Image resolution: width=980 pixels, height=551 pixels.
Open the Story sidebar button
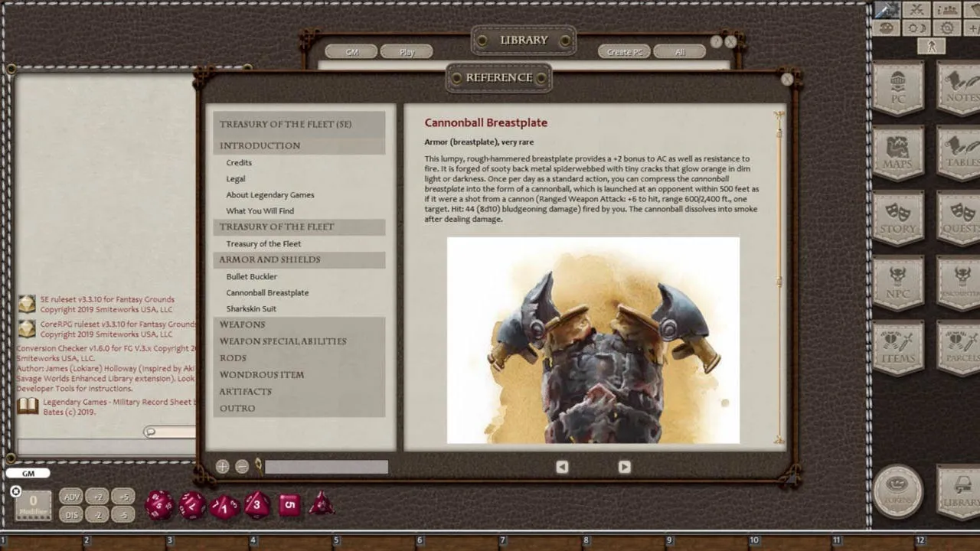coord(898,217)
